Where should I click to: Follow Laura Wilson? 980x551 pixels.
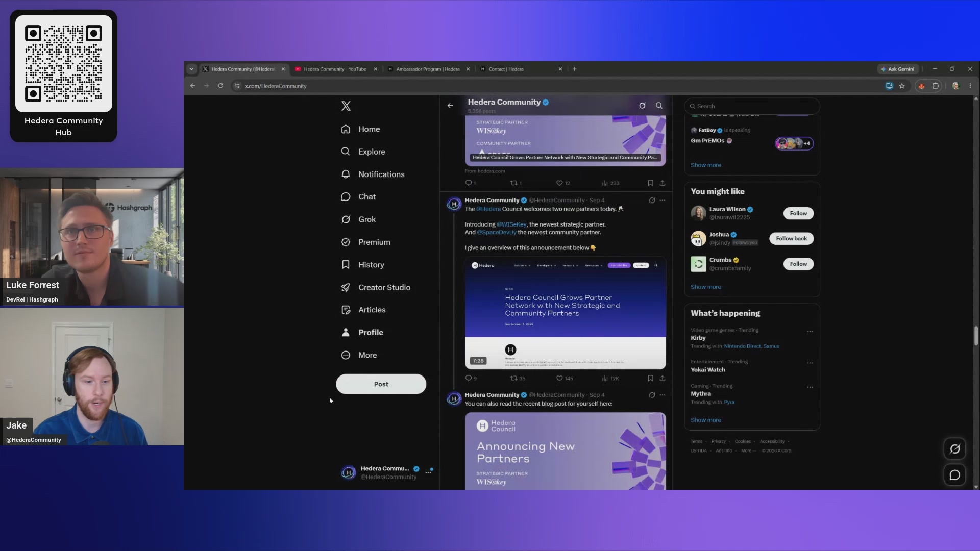[798, 213]
